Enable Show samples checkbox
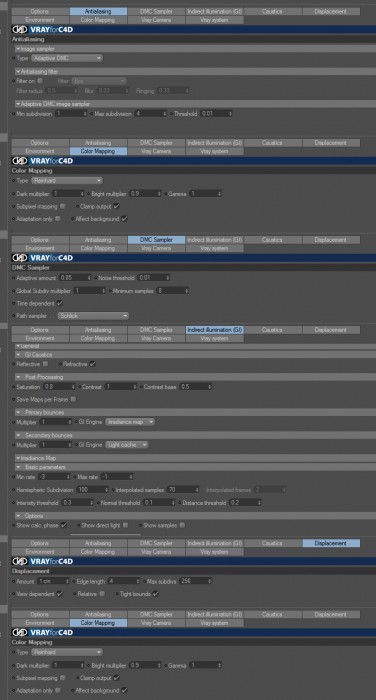This screenshot has width=376, height=700. (x=182, y=525)
